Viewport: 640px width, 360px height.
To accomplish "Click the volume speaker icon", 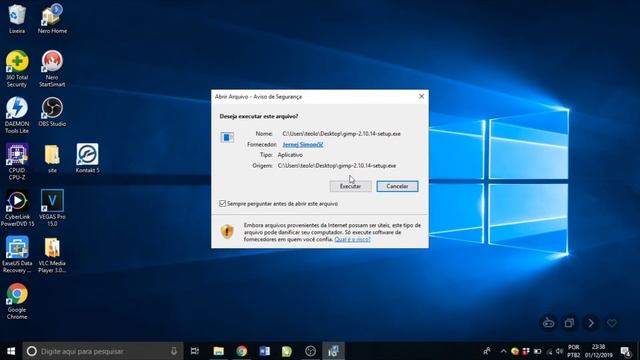I will click(x=560, y=351).
